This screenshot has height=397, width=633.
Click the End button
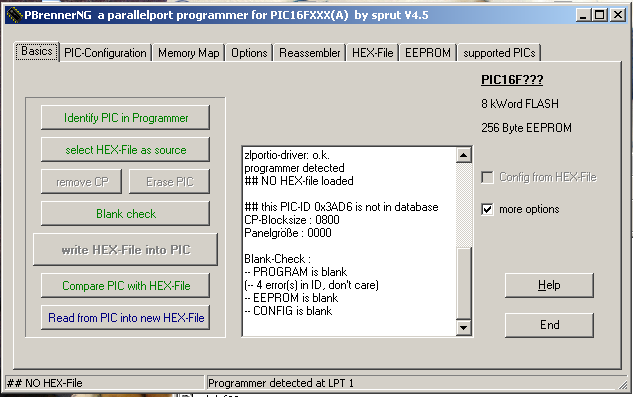(549, 325)
